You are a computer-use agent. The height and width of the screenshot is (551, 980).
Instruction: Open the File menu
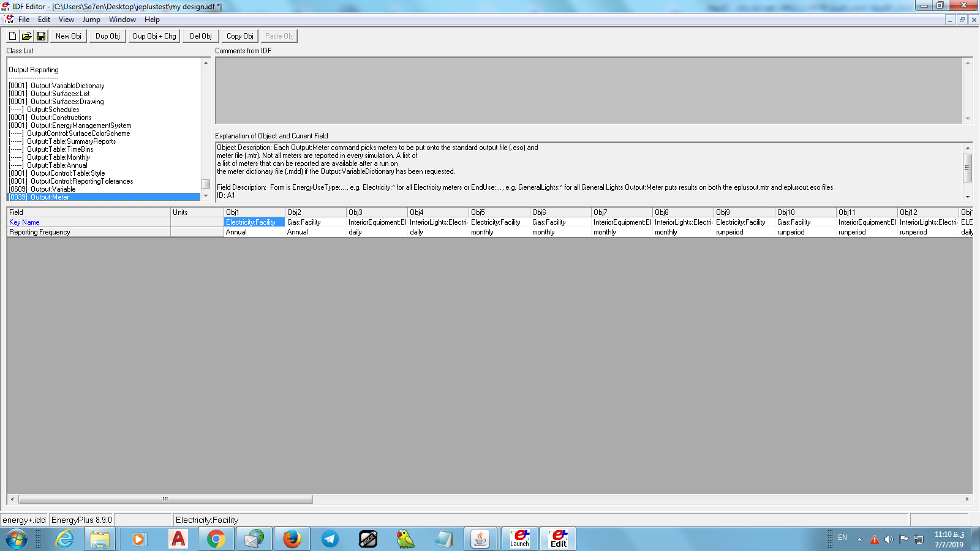(x=24, y=20)
